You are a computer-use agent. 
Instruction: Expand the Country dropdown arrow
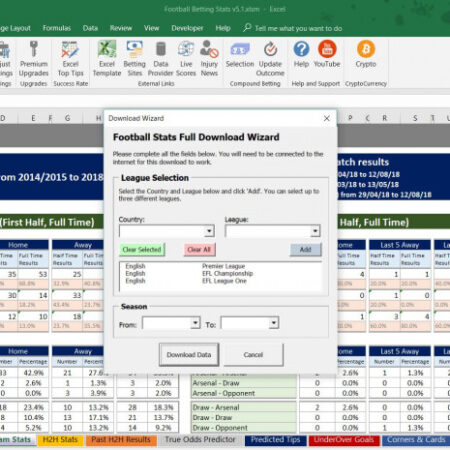point(209,231)
